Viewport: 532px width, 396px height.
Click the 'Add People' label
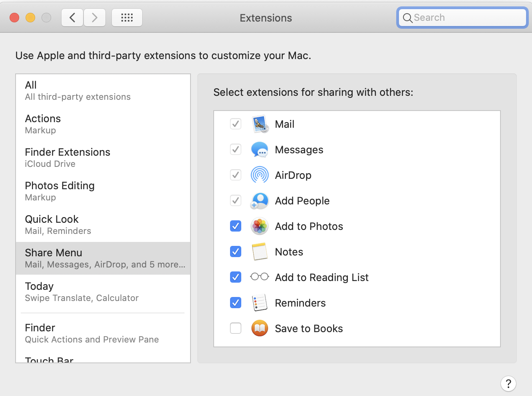coord(302,201)
